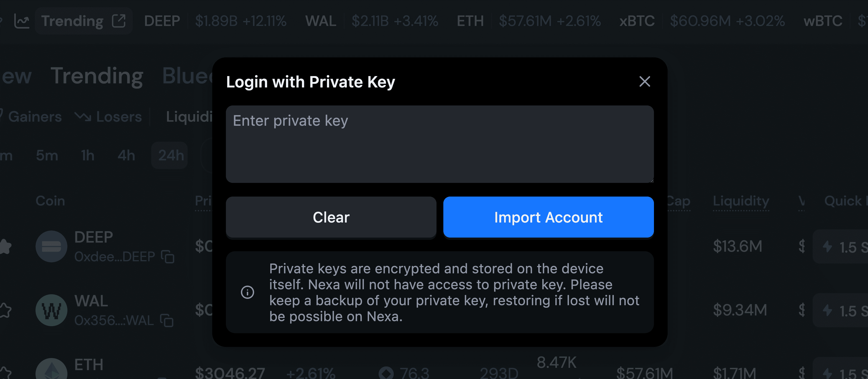Open Trending via the external link icon
Viewport: 868px width, 379px height.
coord(119,20)
